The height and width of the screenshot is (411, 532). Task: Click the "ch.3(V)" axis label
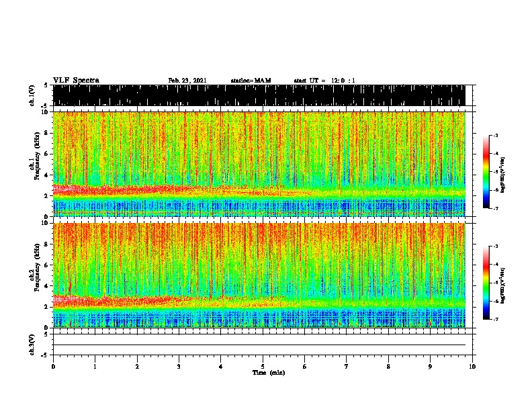(32, 345)
